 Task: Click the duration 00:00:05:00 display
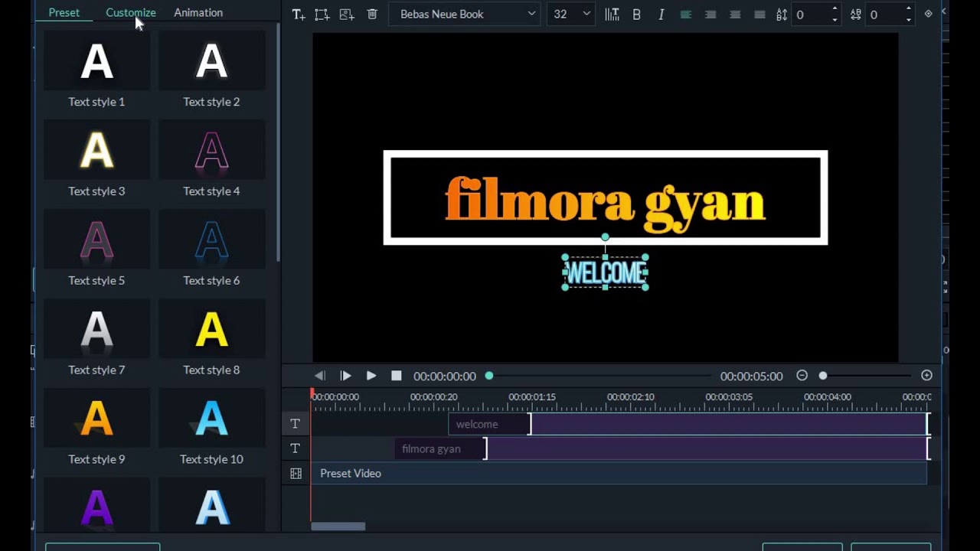point(752,376)
